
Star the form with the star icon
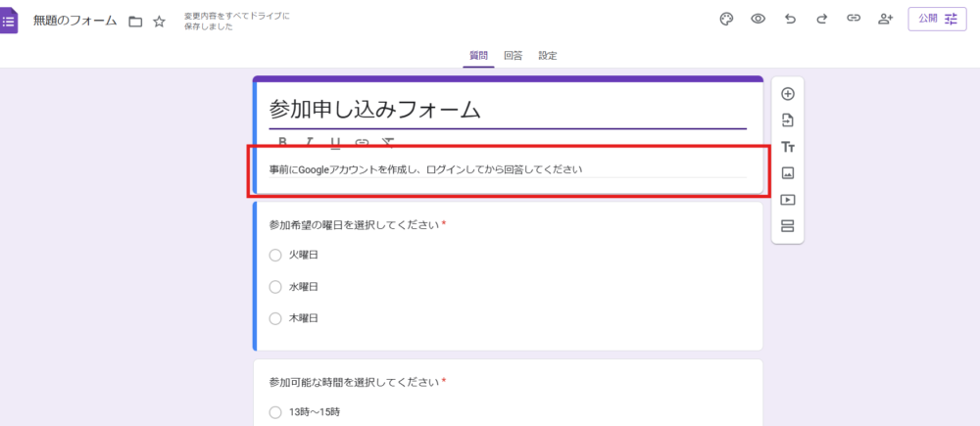[159, 21]
